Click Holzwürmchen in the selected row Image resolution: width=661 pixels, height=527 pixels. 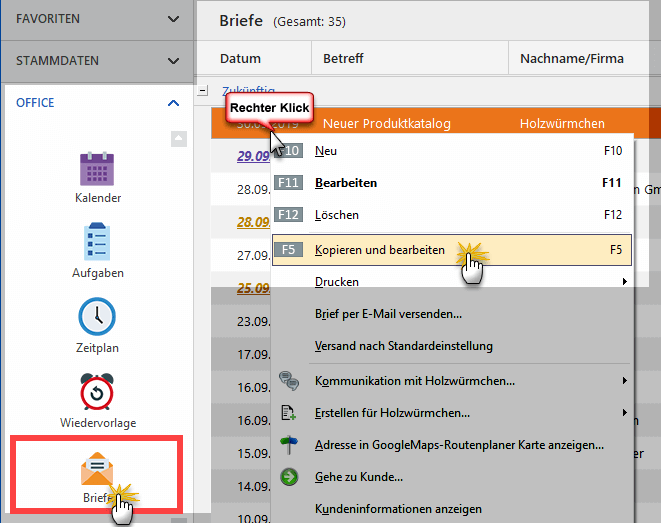pos(562,124)
